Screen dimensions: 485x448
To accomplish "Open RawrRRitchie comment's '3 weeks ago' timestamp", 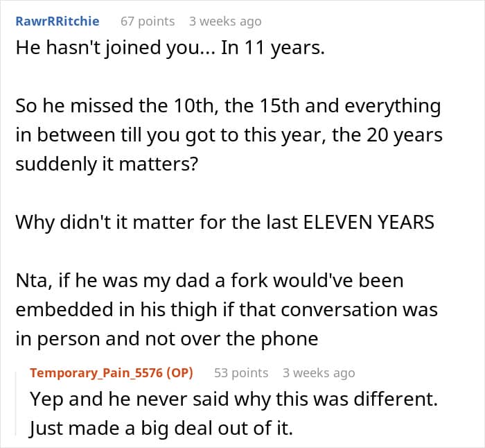I will click(225, 21).
